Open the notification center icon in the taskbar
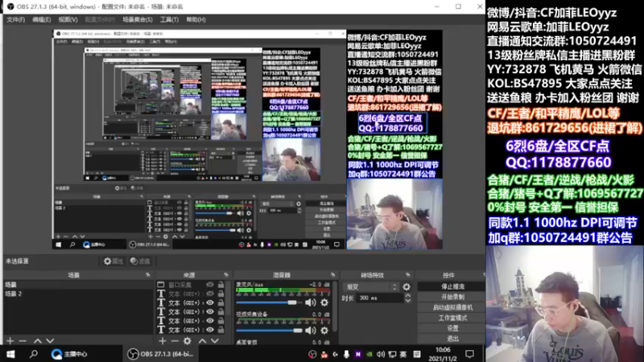This screenshot has height=362, width=644. (469, 354)
